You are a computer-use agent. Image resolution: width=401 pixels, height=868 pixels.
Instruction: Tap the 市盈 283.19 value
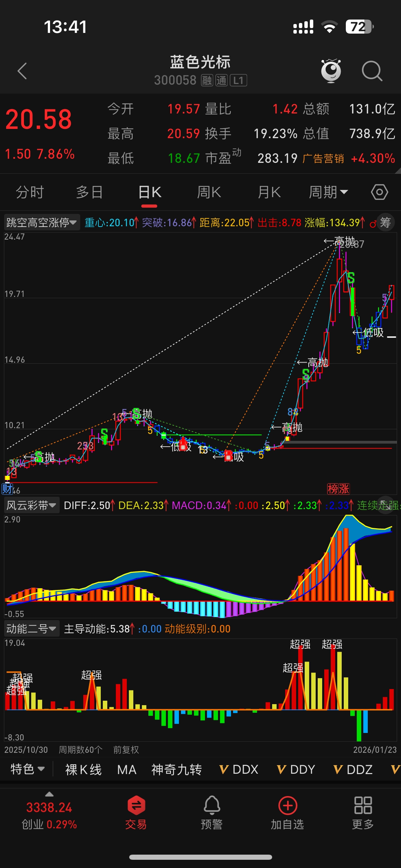pos(277,158)
